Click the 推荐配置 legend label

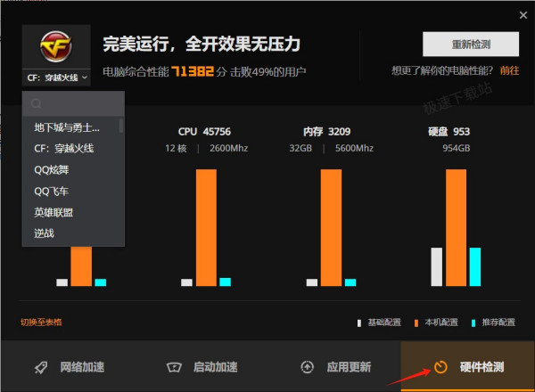click(498, 323)
